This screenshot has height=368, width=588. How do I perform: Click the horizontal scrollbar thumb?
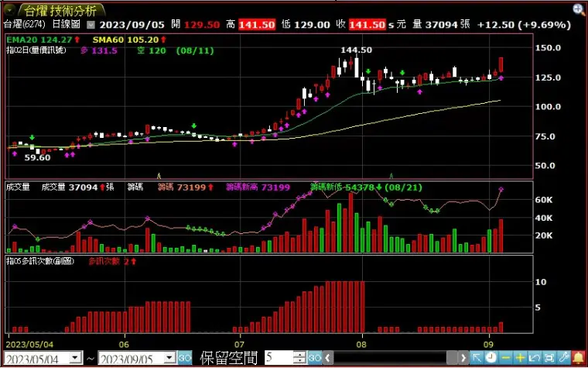click(452, 358)
